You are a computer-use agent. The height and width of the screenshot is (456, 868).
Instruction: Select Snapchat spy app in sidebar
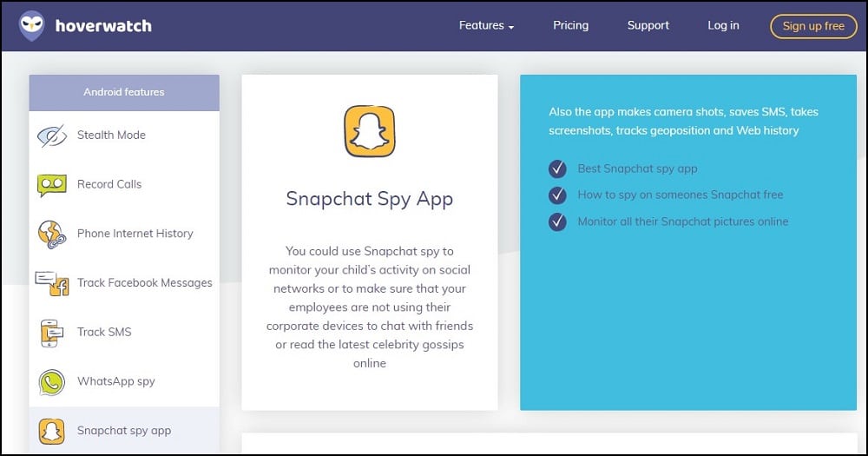click(124, 431)
